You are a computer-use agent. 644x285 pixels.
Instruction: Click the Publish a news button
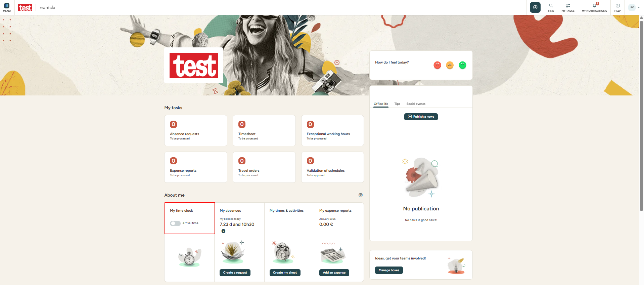(421, 117)
